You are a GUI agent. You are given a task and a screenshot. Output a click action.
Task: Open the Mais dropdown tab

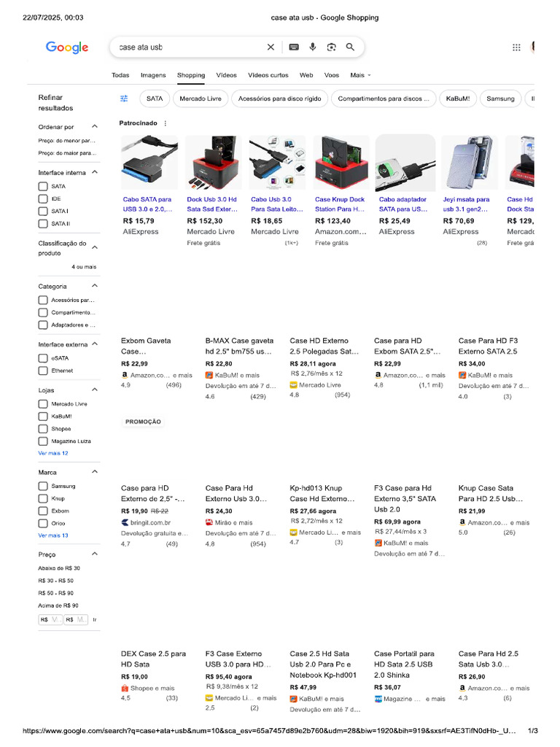pos(360,75)
